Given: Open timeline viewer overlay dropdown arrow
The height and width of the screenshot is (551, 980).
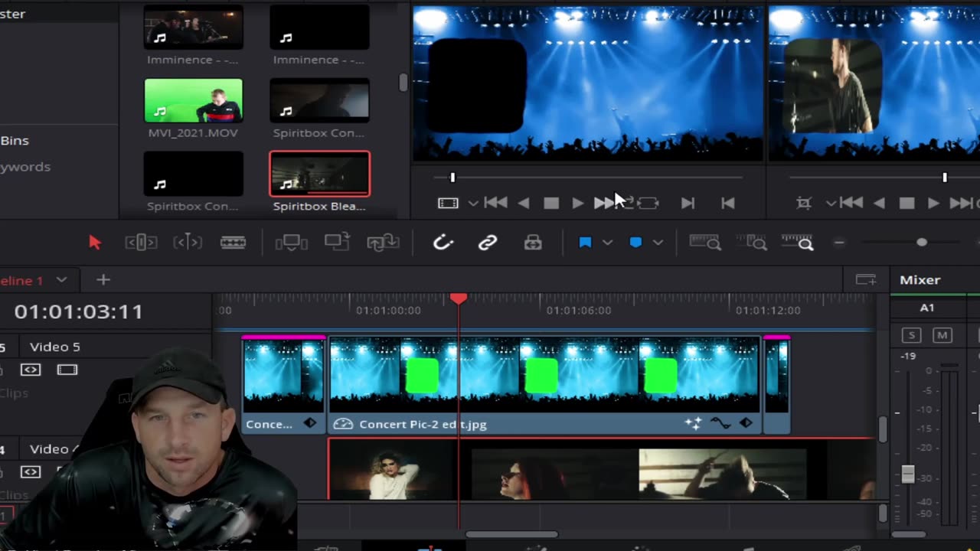Looking at the screenshot, I should (x=831, y=203).
